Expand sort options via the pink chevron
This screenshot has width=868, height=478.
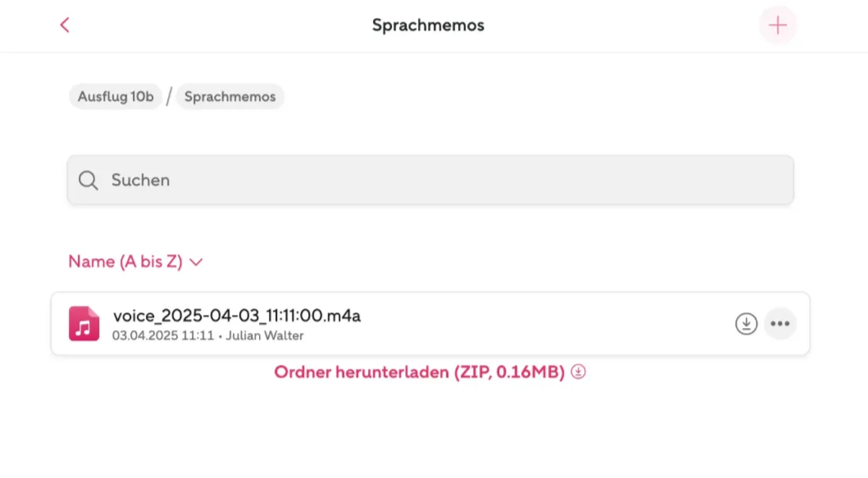point(196,262)
